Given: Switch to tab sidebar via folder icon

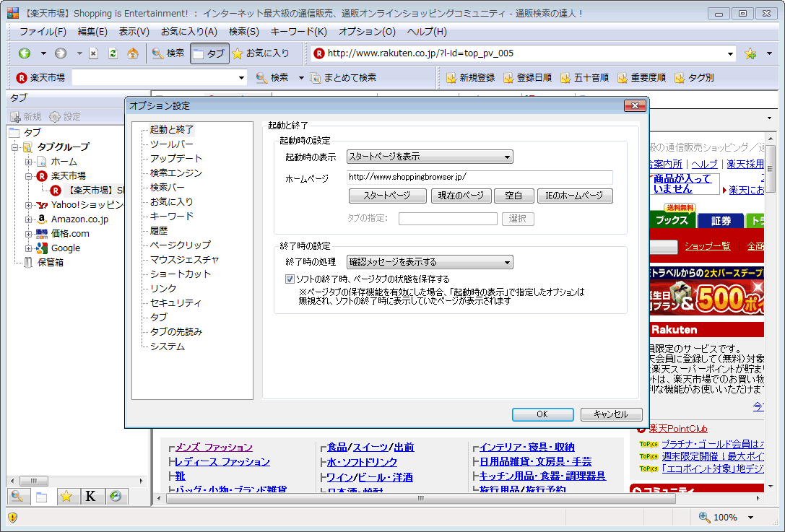Looking at the screenshot, I should tap(42, 497).
